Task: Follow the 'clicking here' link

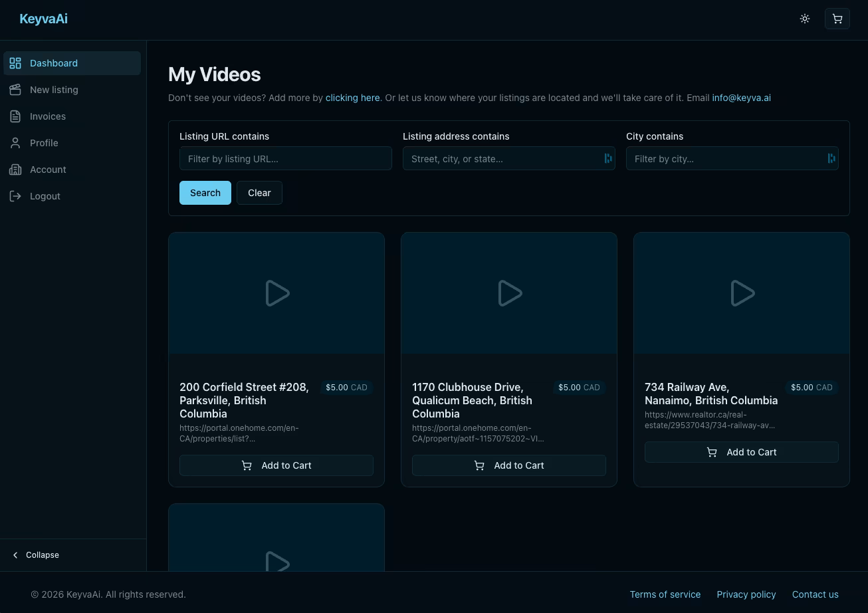Action: (352, 98)
